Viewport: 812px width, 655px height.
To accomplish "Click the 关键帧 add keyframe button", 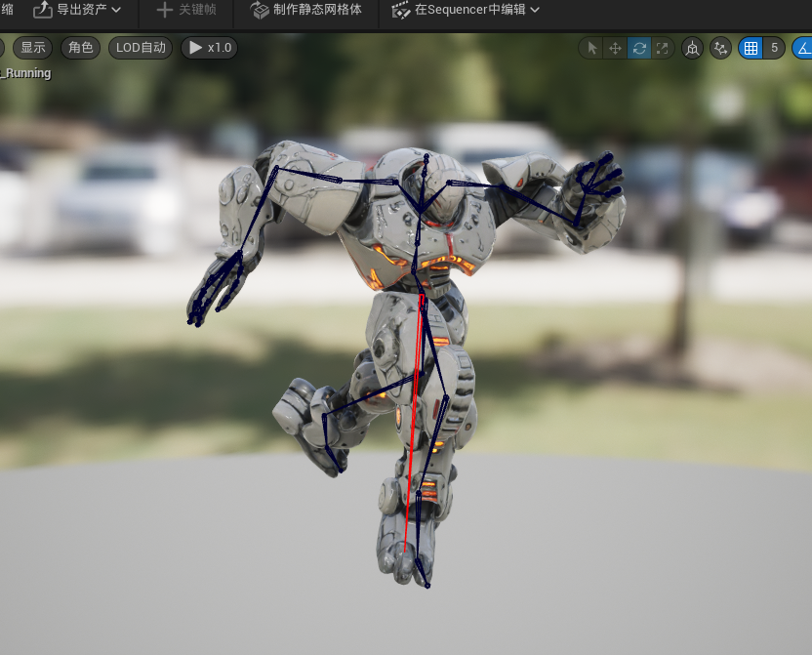I will click(x=186, y=10).
